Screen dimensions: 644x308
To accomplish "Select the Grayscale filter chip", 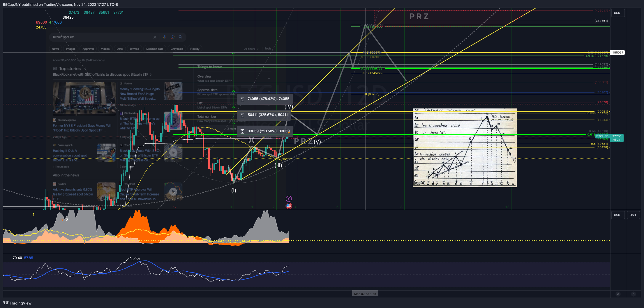I will pos(177,49).
